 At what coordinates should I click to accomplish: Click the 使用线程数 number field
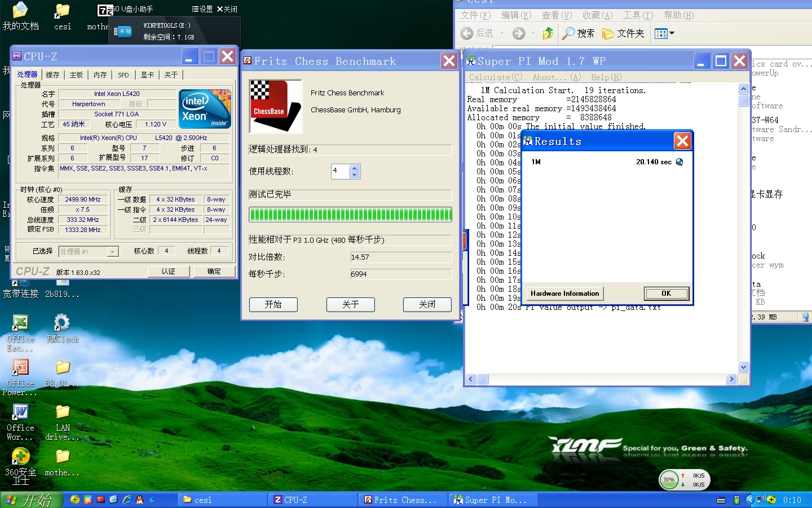pyautogui.click(x=340, y=171)
